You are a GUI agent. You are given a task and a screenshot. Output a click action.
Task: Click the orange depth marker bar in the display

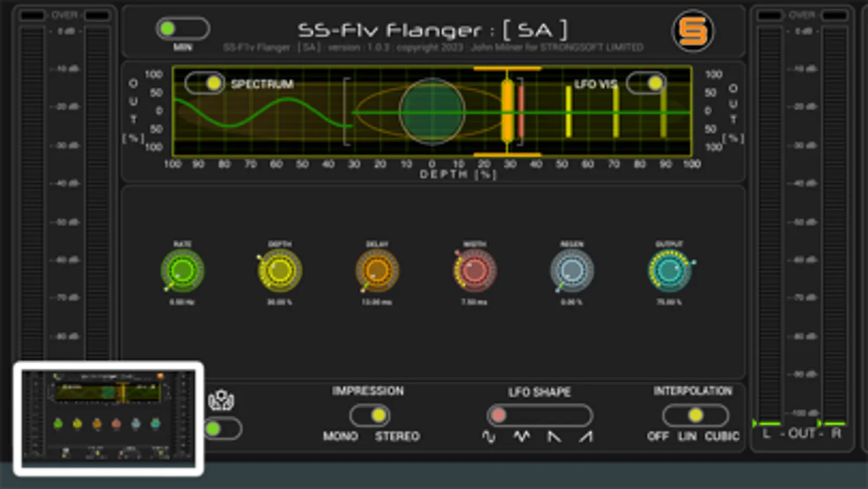(508, 111)
